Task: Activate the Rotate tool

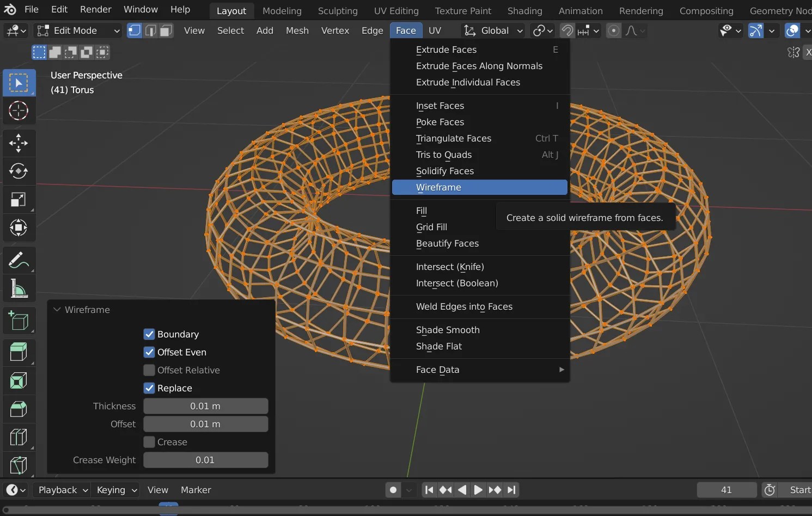Action: [19, 171]
